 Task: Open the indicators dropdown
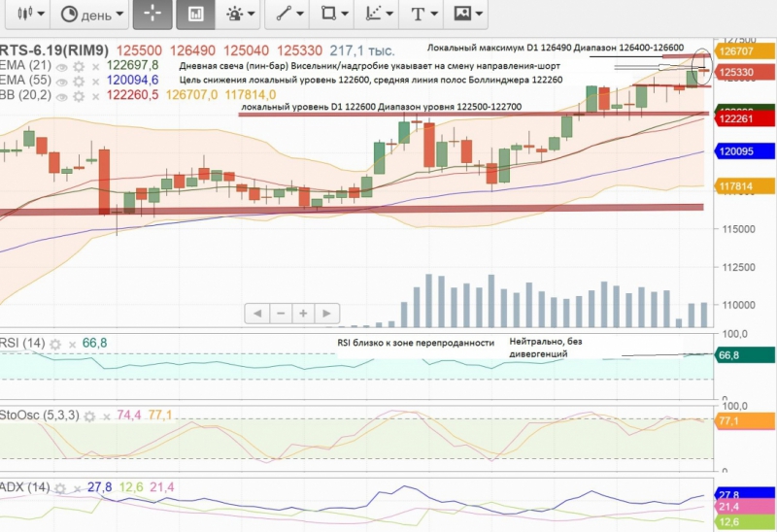pyautogui.click(x=240, y=14)
